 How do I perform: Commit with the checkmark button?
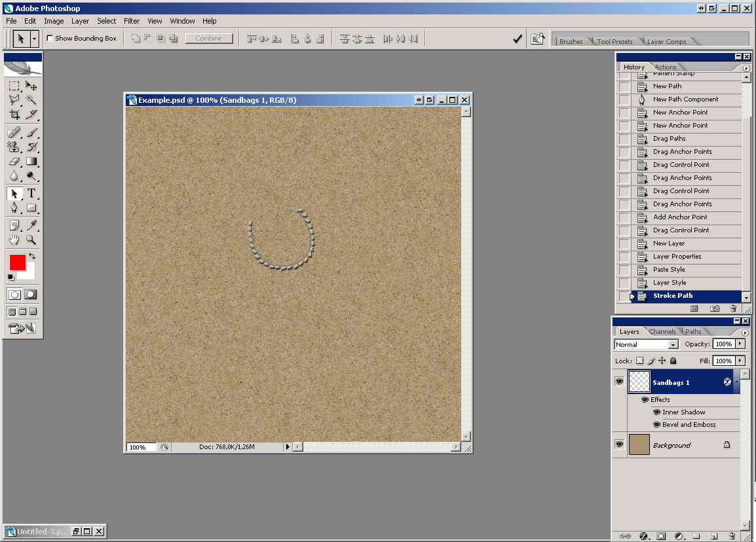518,39
